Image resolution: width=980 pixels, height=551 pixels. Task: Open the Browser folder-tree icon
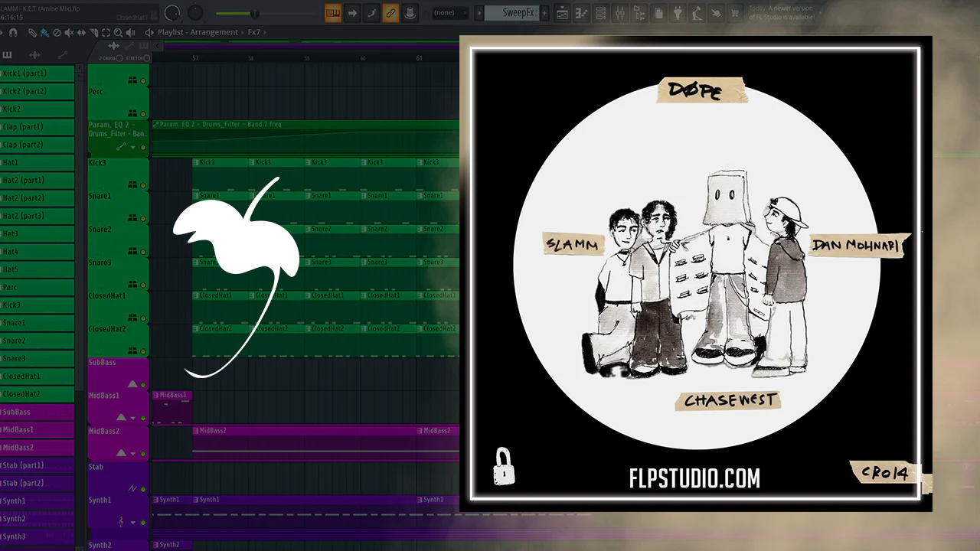point(639,12)
